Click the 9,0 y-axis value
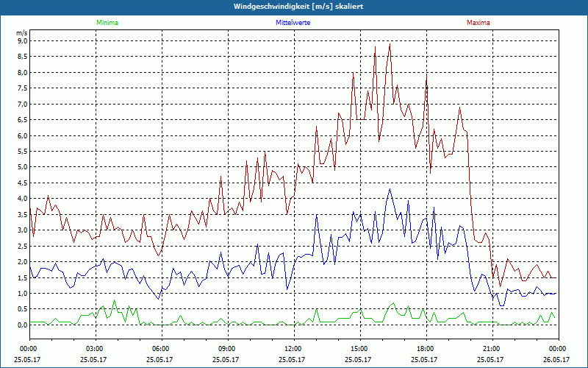 (x=23, y=41)
